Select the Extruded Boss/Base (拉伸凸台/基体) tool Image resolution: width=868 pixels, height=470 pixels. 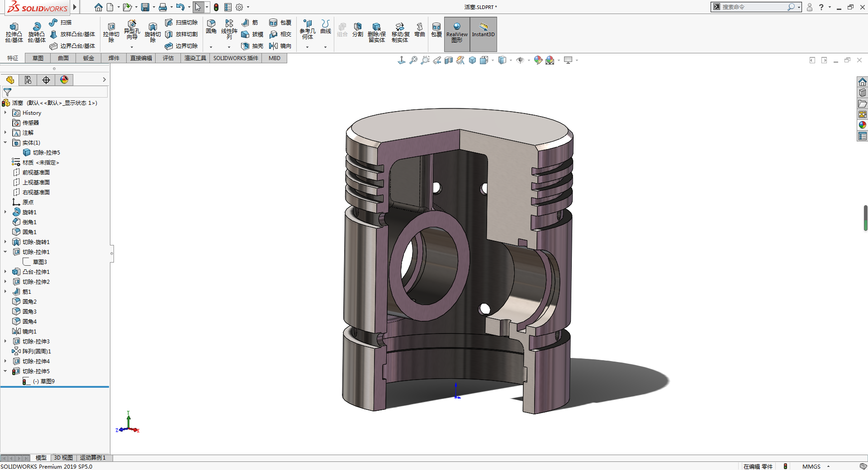click(x=14, y=33)
